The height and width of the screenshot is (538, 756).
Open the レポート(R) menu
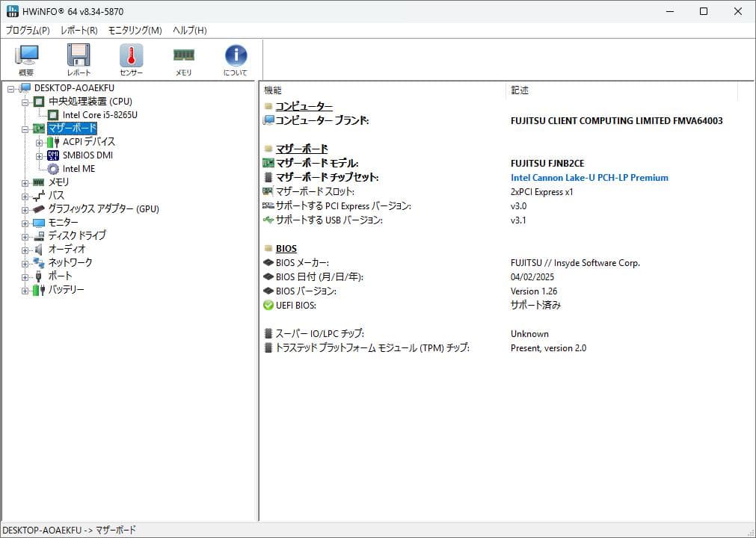pyautogui.click(x=79, y=31)
